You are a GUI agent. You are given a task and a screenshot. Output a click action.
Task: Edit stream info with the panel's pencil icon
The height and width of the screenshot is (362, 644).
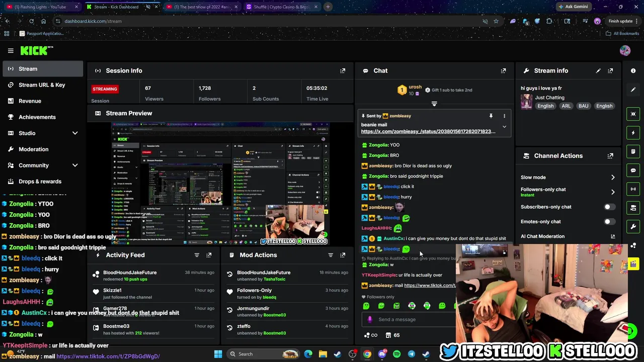[598, 71]
